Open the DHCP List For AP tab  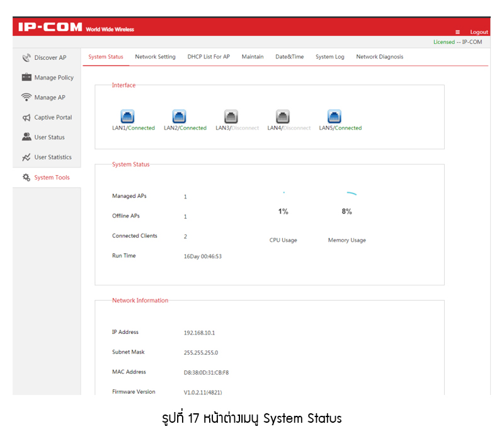[209, 57]
